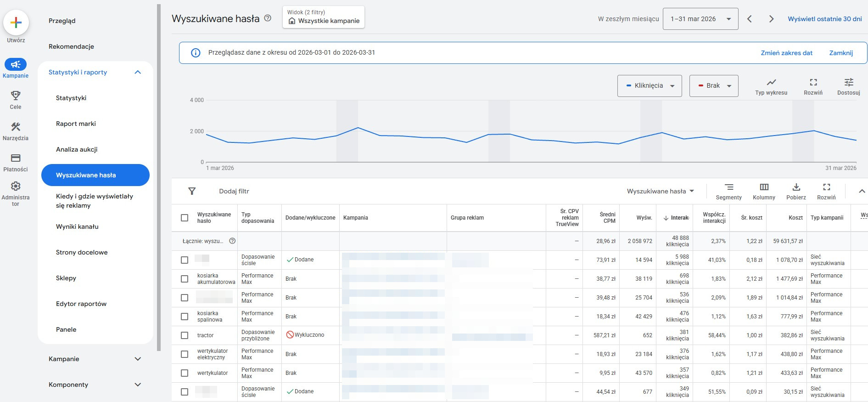Go to Strony docelowe menu item
Screen dimensions: 868x402
pyautogui.click(x=82, y=252)
